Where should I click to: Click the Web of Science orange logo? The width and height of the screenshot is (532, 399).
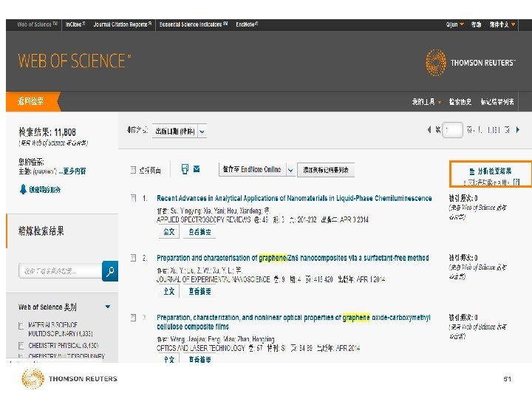75,61
